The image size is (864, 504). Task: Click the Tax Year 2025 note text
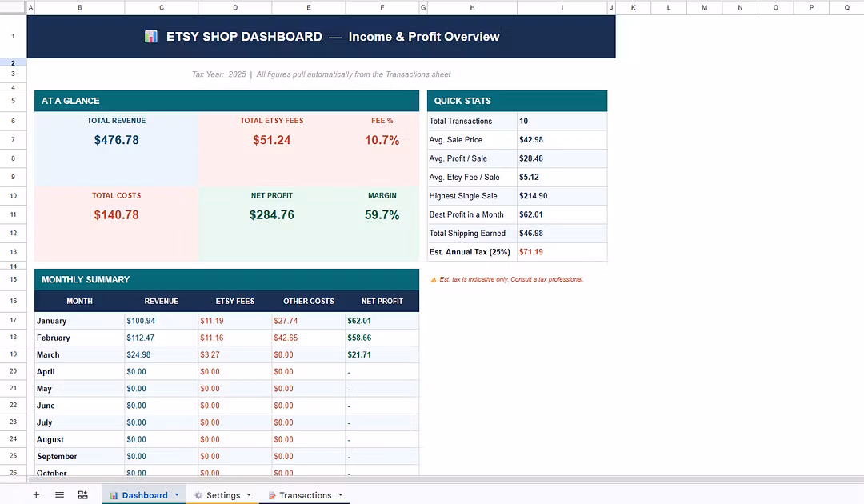tap(322, 74)
